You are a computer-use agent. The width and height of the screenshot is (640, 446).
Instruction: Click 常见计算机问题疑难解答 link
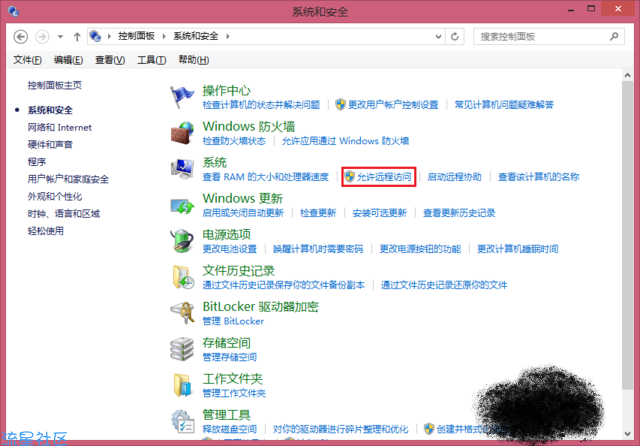tap(504, 105)
